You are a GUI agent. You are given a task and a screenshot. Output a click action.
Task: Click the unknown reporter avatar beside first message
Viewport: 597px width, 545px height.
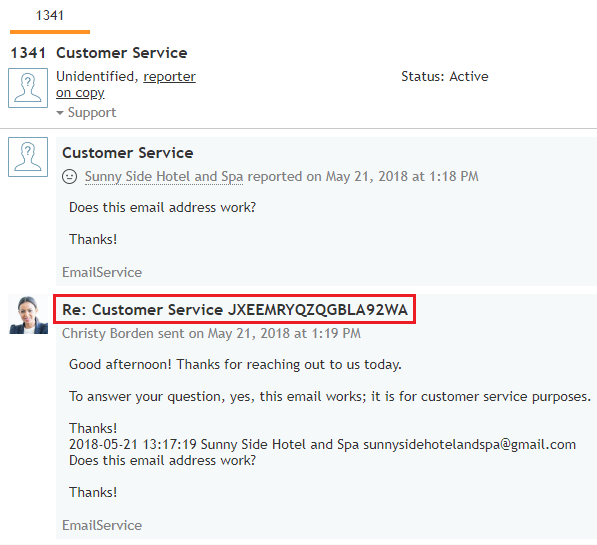tap(28, 157)
